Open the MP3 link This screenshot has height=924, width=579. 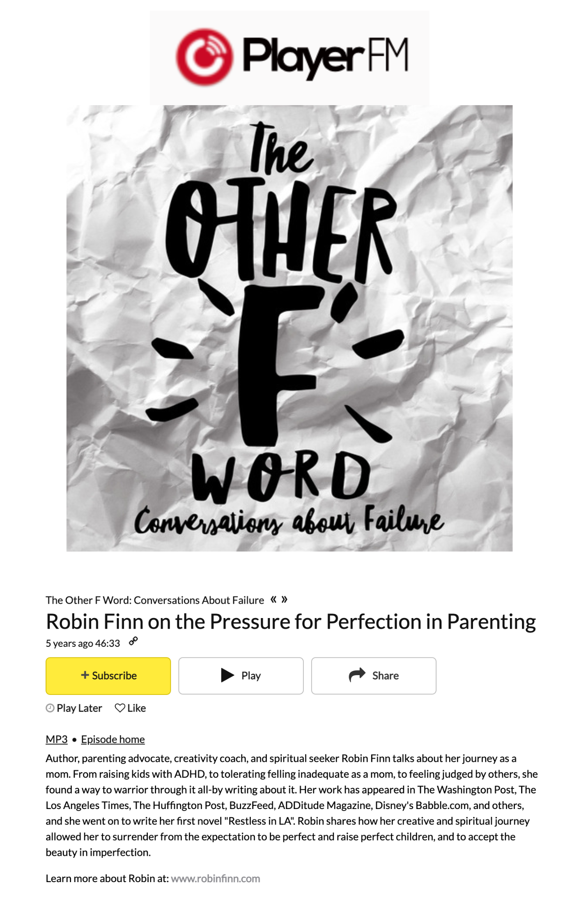click(x=57, y=739)
